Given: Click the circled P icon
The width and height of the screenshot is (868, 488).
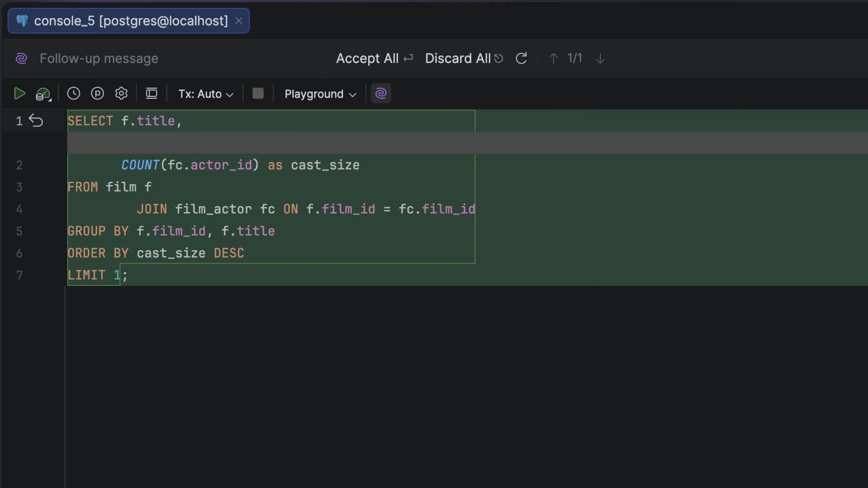Looking at the screenshot, I should click(97, 93).
